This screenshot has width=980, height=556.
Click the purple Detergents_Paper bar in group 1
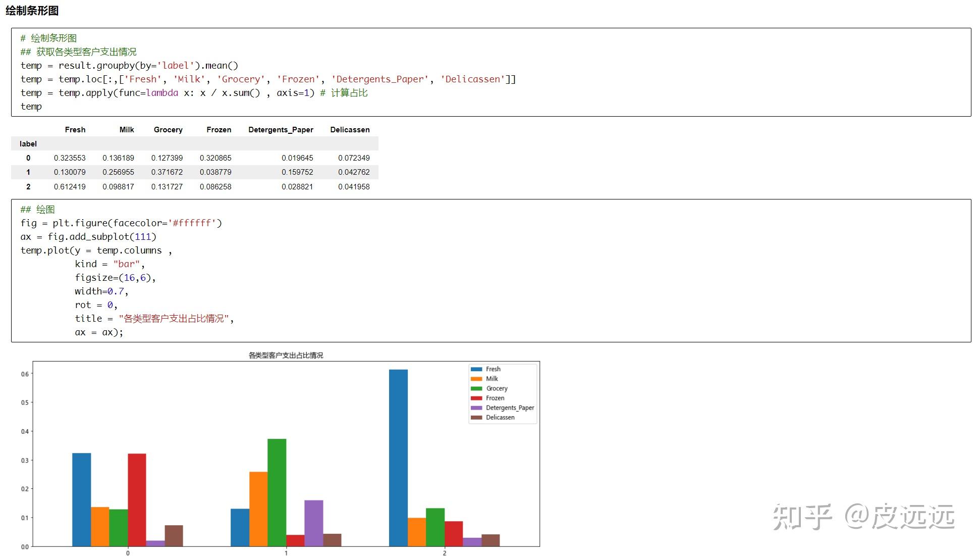[x=314, y=523]
